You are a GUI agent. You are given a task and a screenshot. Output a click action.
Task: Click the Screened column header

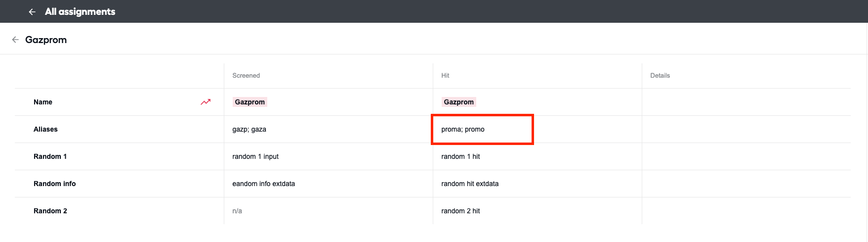(246, 76)
